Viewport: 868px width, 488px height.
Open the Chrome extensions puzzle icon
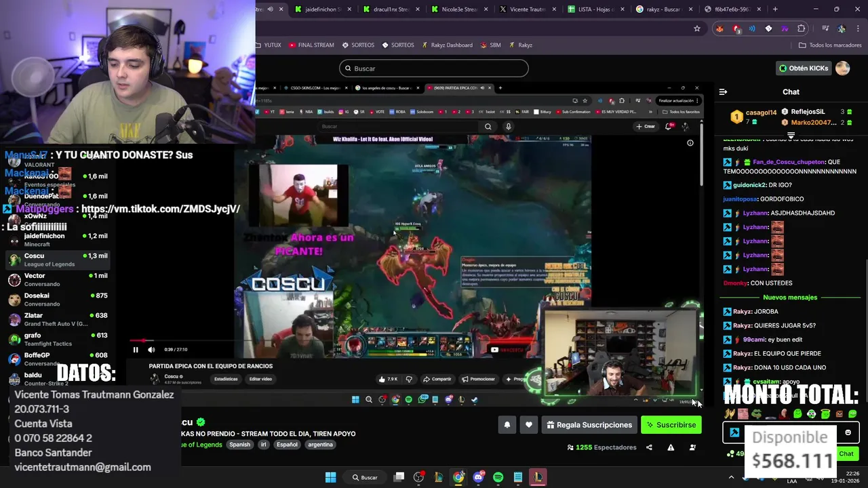(802, 28)
